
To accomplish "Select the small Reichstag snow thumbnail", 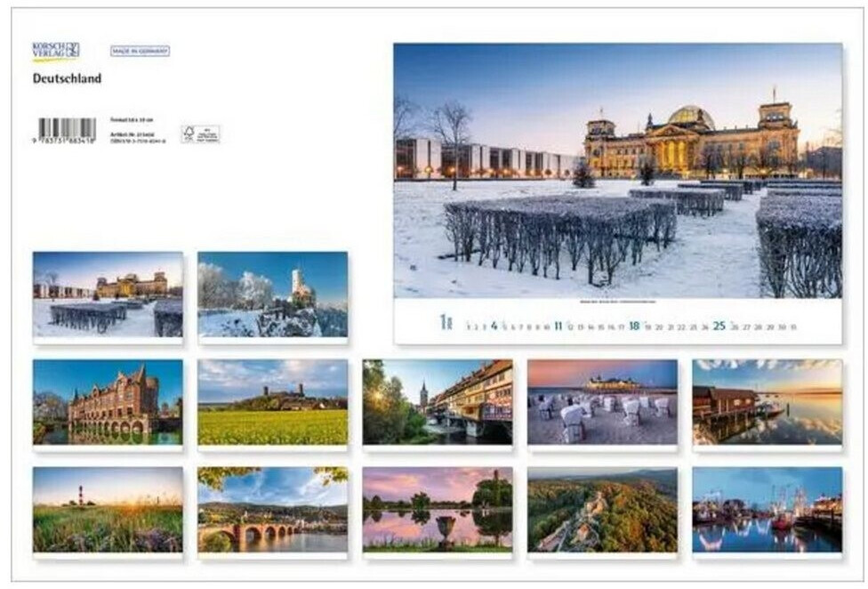I will click(108, 294).
